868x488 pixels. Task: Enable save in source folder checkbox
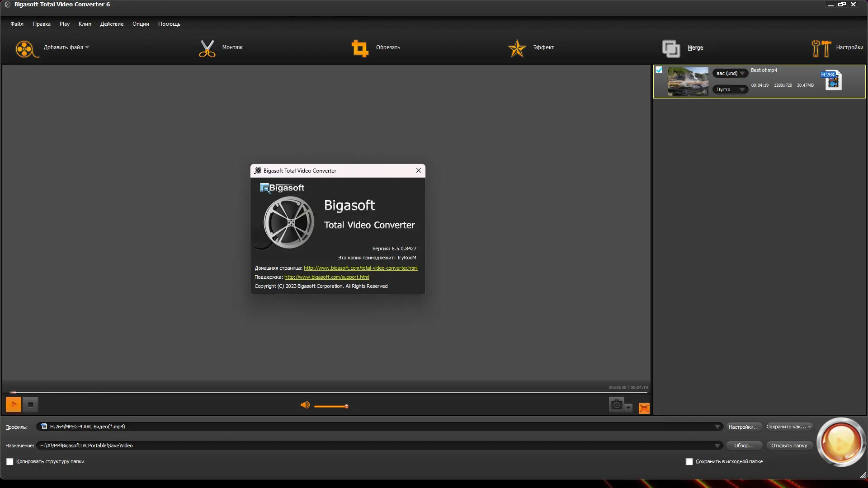689,461
